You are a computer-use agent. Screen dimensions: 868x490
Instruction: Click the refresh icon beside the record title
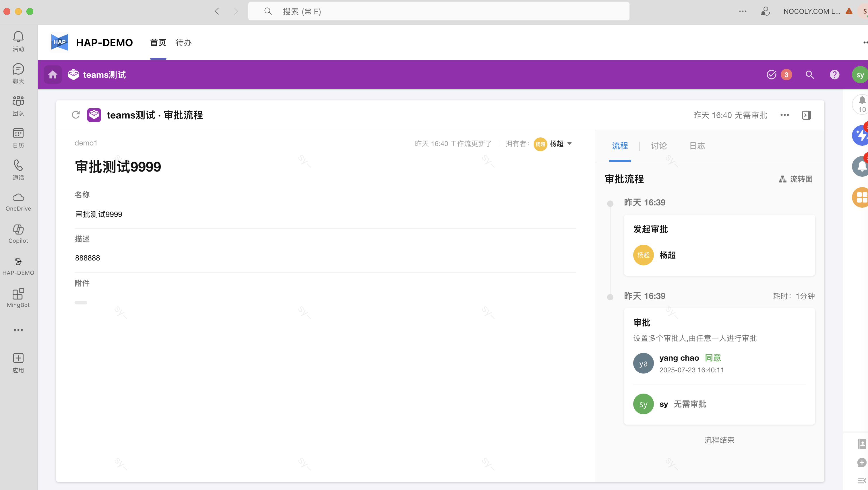(76, 115)
